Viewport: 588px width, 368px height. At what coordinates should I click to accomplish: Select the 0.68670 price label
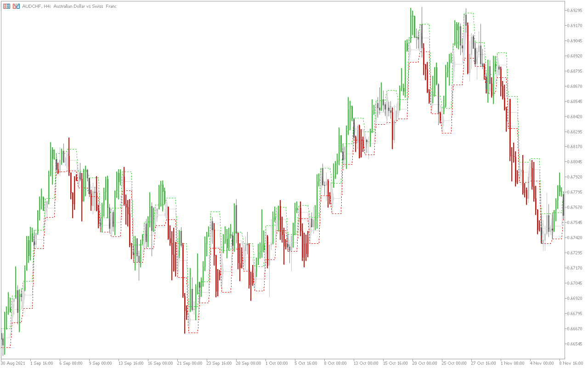click(576, 86)
